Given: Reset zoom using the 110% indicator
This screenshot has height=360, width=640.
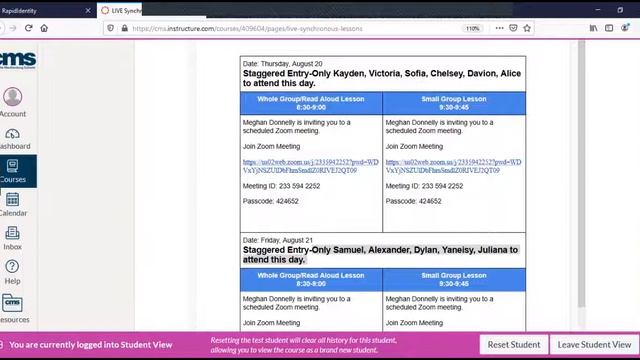Looking at the screenshot, I should point(473,29).
